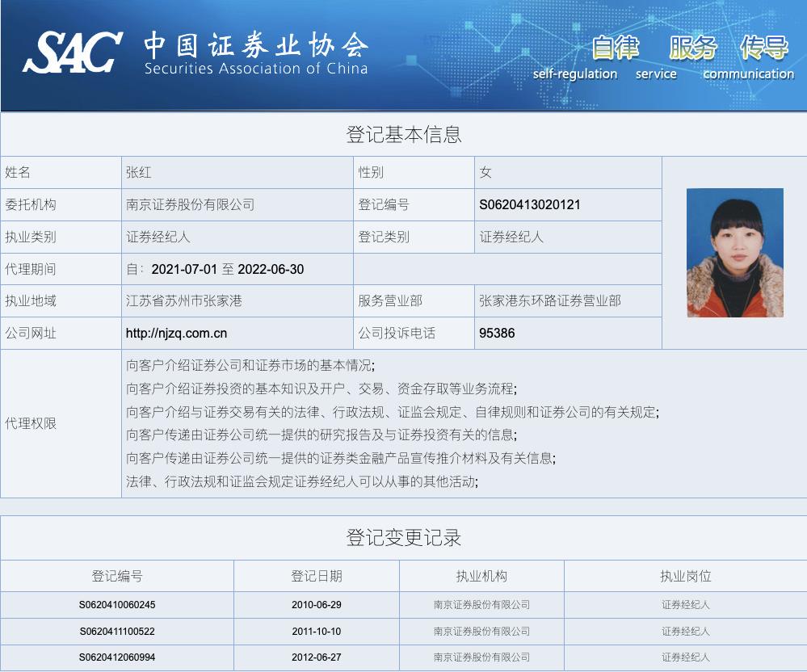Click the communication English label
Viewport: 807px width, 672px height.
click(x=748, y=73)
